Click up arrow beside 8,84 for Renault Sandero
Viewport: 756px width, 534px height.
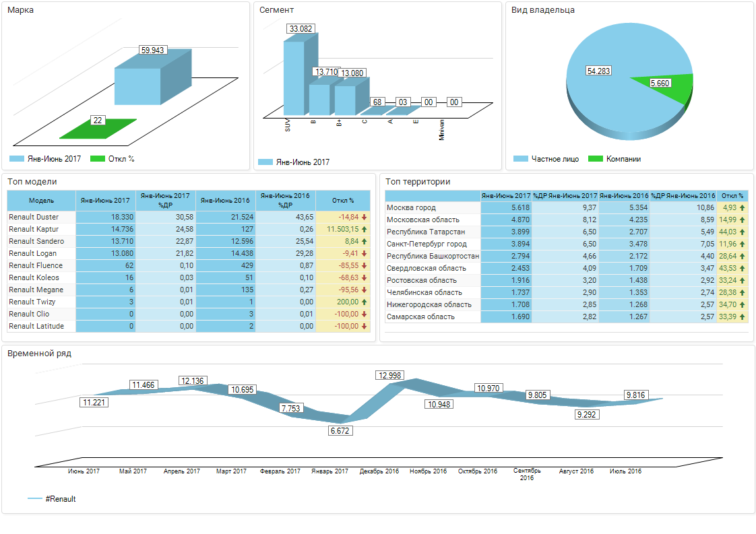coord(365,242)
